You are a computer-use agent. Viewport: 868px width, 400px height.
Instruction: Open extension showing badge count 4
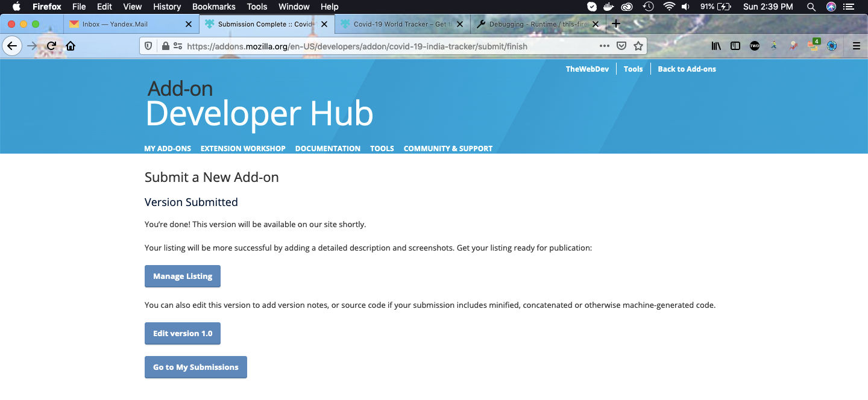(813, 45)
